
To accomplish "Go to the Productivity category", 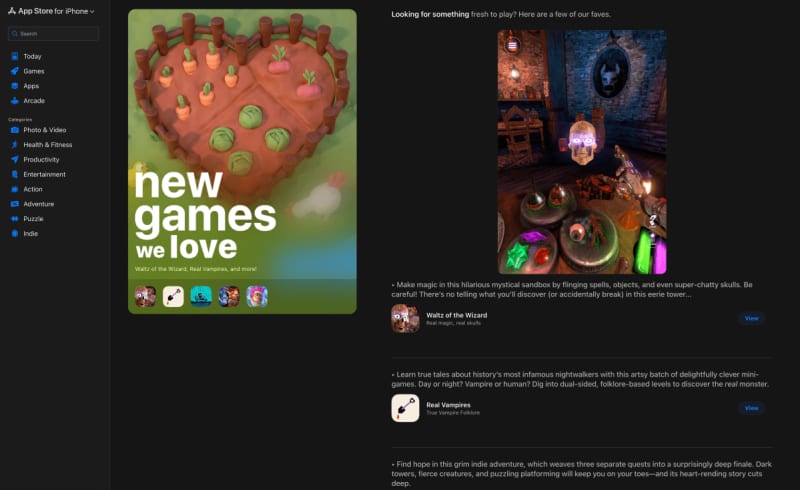I will point(41,160).
